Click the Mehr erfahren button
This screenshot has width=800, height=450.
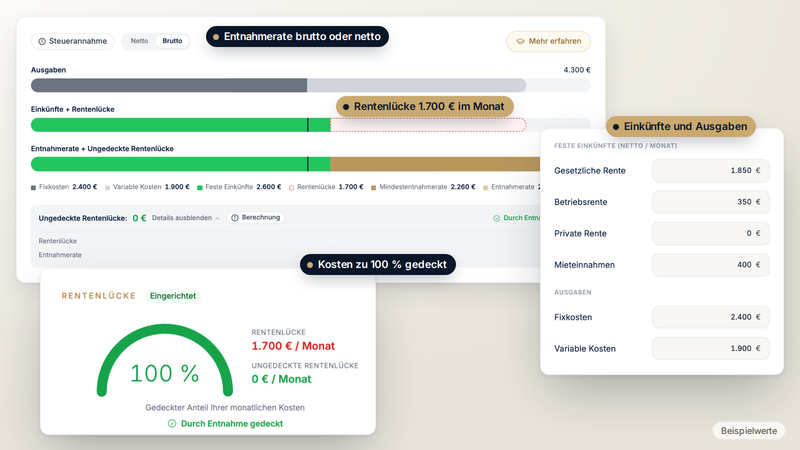tap(548, 41)
